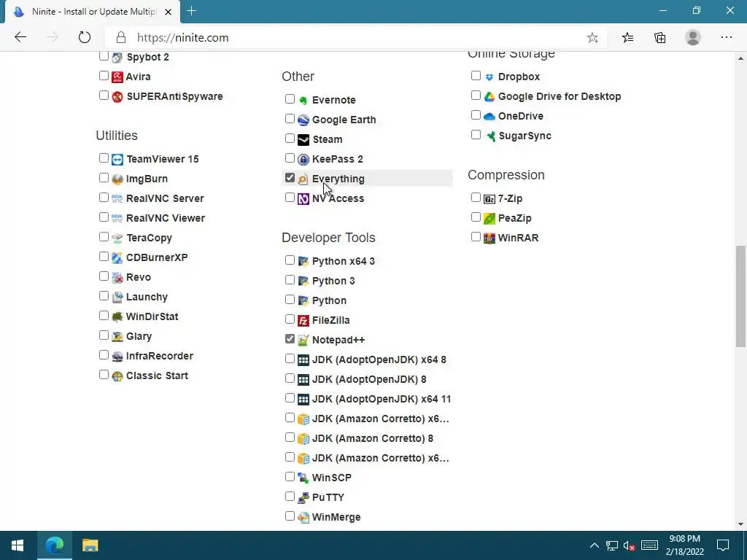Click the WinDirStat tree icon
This screenshot has width=747, height=560.
(x=117, y=316)
